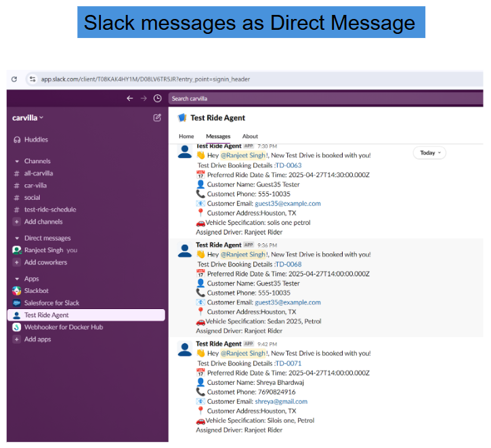Click bot avatar on the 9:36 PM message

(x=185, y=250)
